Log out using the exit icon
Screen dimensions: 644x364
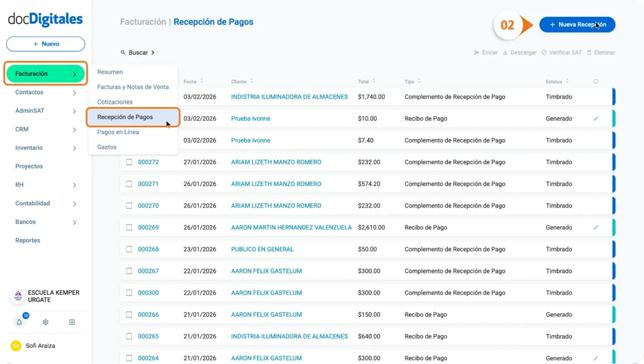click(x=72, y=321)
